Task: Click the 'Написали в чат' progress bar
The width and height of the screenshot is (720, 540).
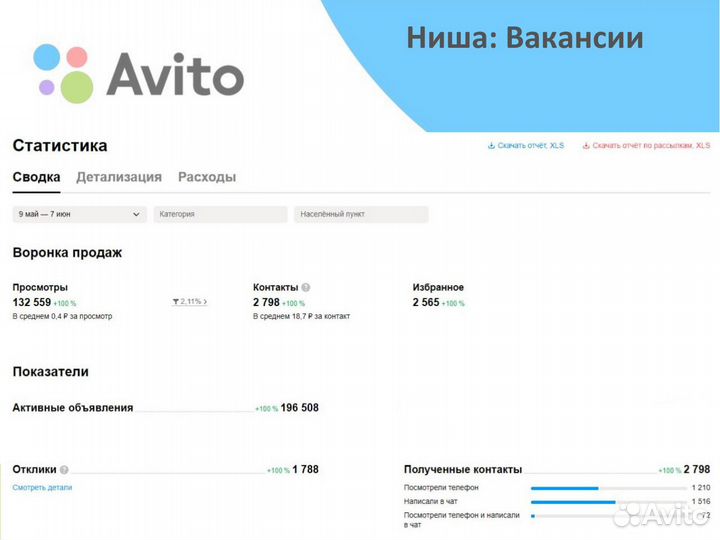Action: pyautogui.click(x=610, y=502)
